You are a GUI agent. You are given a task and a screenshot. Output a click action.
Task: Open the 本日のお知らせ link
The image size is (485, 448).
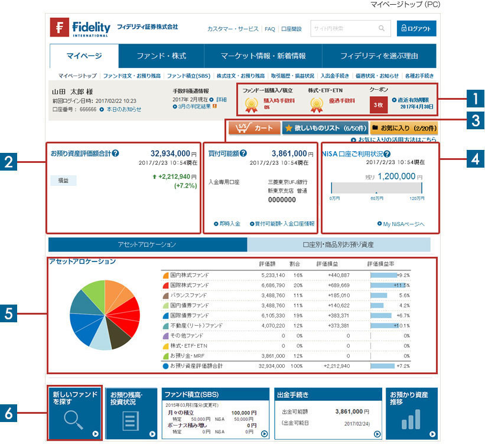(x=123, y=109)
